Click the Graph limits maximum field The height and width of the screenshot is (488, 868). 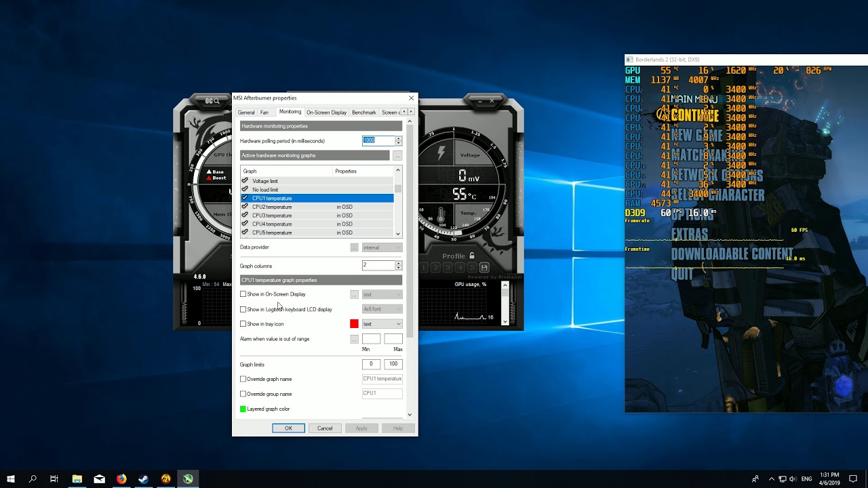click(x=393, y=364)
